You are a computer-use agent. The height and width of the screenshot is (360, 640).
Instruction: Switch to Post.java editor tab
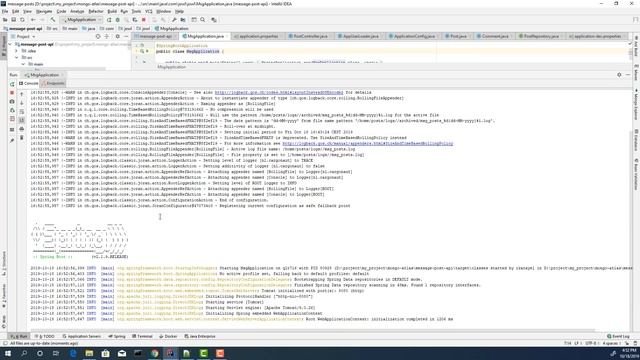click(x=457, y=36)
